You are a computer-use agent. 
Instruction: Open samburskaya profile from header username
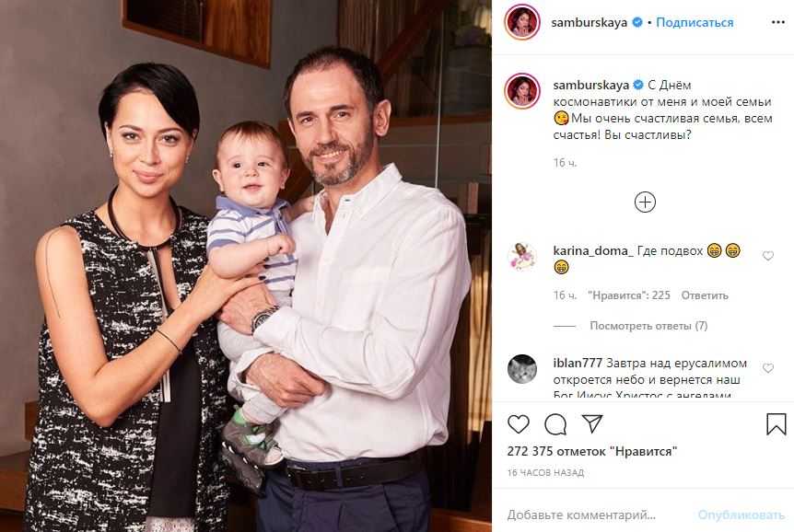(589, 22)
